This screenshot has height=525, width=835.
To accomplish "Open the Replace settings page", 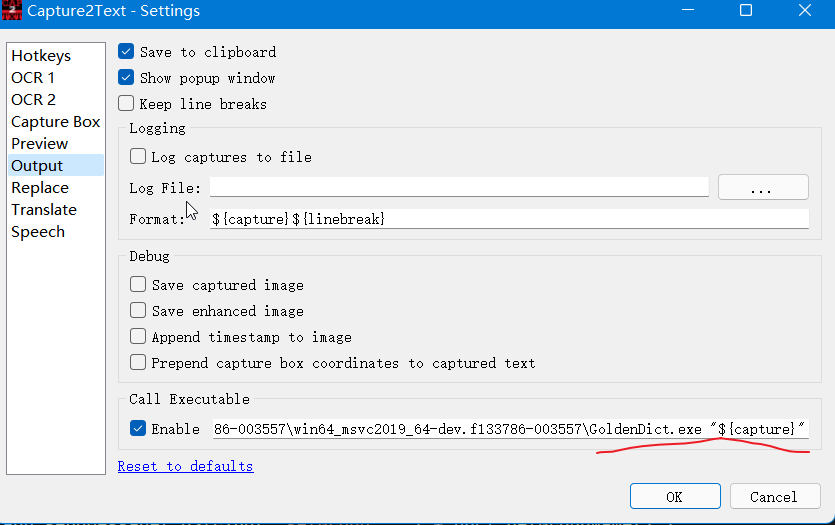I will 56,187.
